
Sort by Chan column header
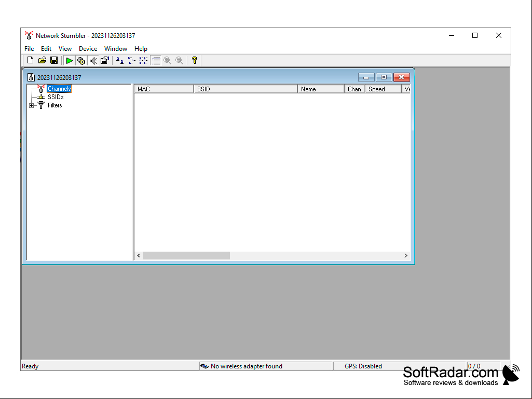click(354, 89)
